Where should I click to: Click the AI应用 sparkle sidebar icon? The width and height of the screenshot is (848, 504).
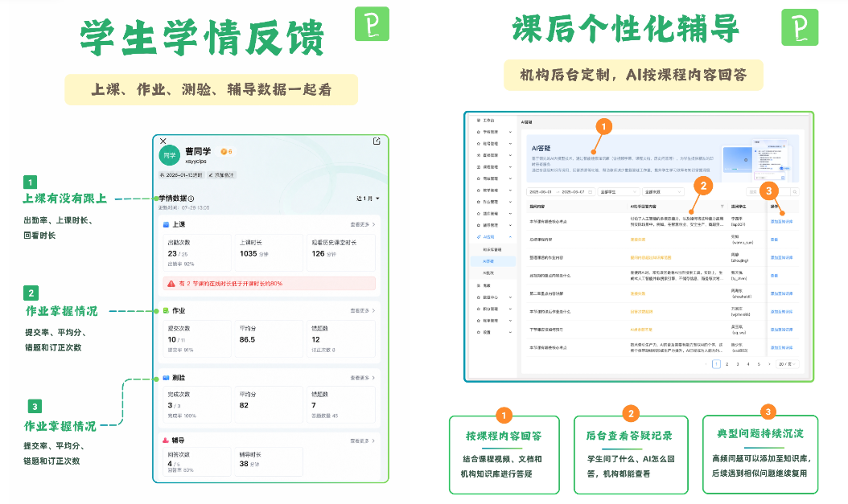point(478,237)
